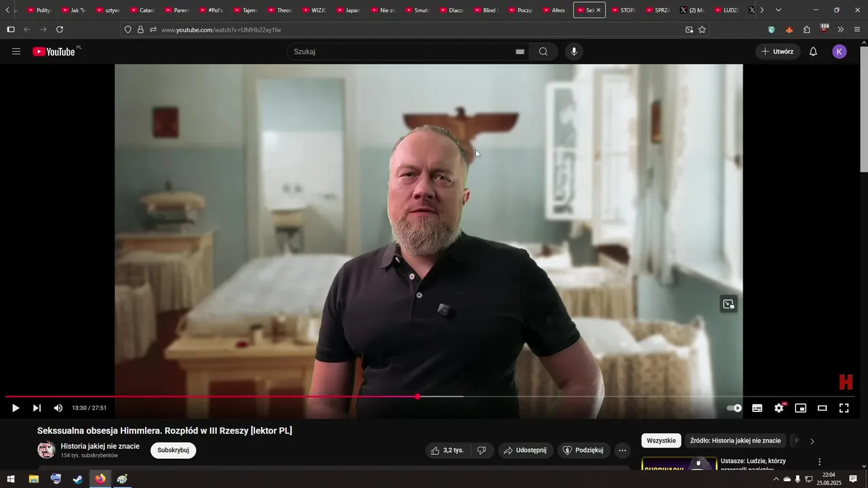Open player settings gear icon
This screenshot has width=868, height=488.
779,408
